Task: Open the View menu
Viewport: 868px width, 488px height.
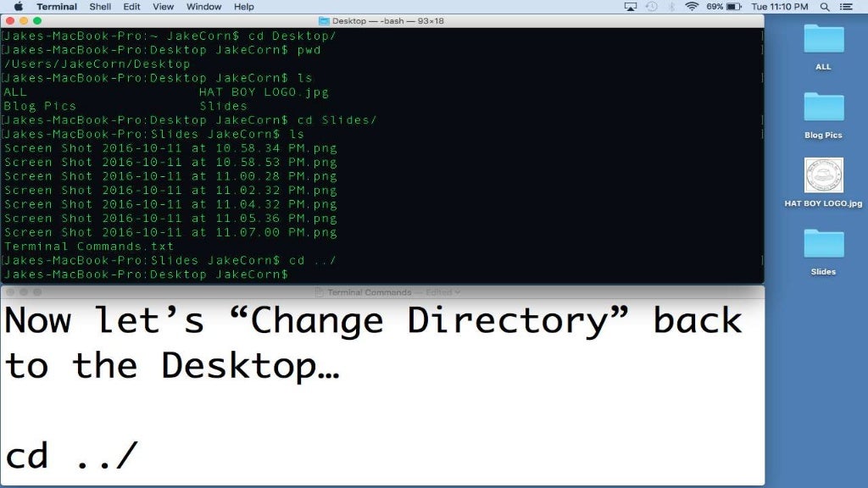Action: coord(163,7)
